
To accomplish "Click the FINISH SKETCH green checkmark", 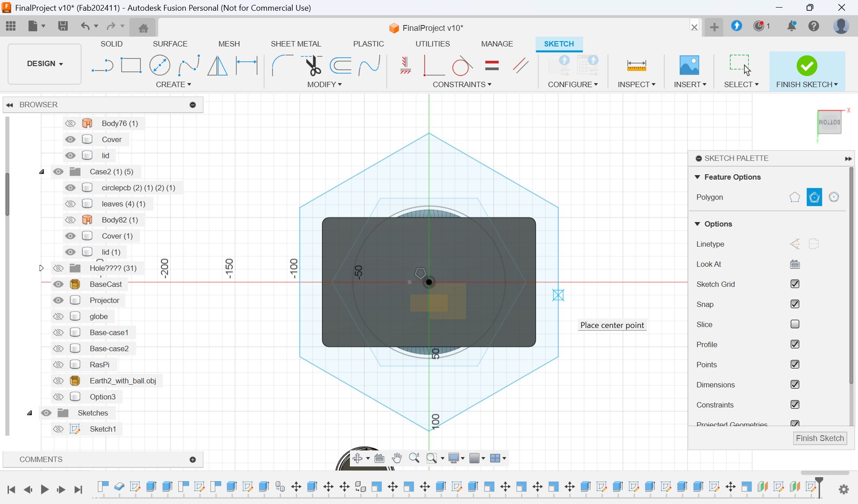I will click(x=807, y=66).
